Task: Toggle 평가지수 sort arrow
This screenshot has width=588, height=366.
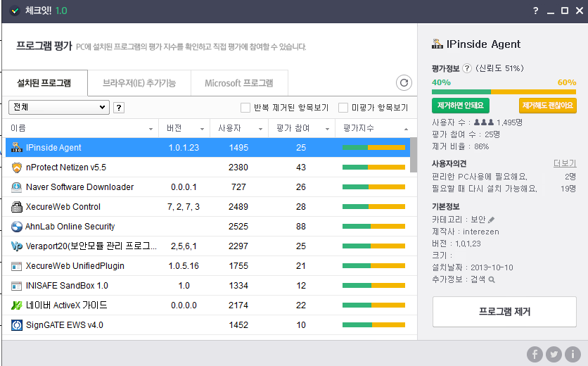Action: pyautogui.click(x=406, y=129)
